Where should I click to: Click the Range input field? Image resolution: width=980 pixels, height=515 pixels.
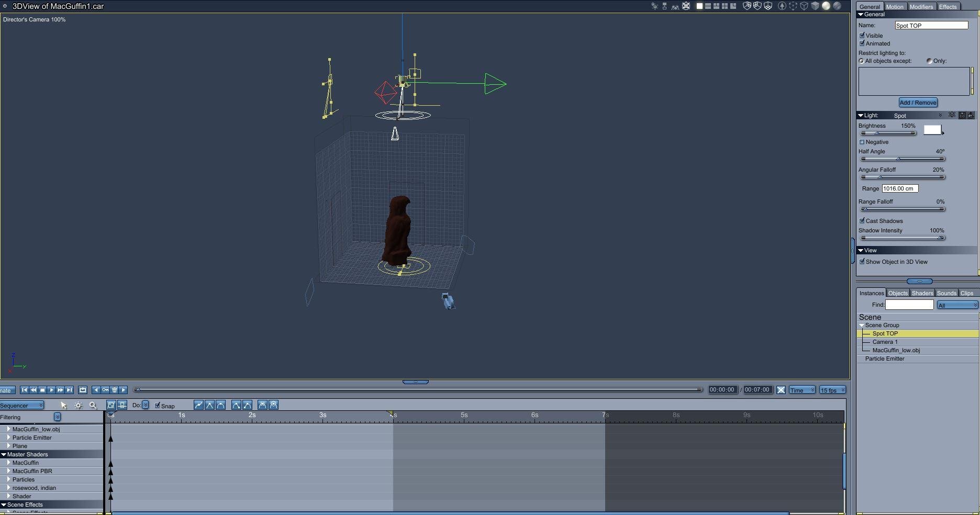click(900, 188)
